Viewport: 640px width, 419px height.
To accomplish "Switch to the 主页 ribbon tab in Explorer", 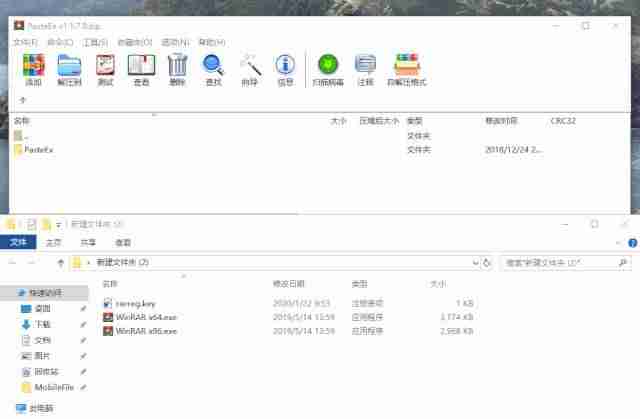I will [53, 243].
